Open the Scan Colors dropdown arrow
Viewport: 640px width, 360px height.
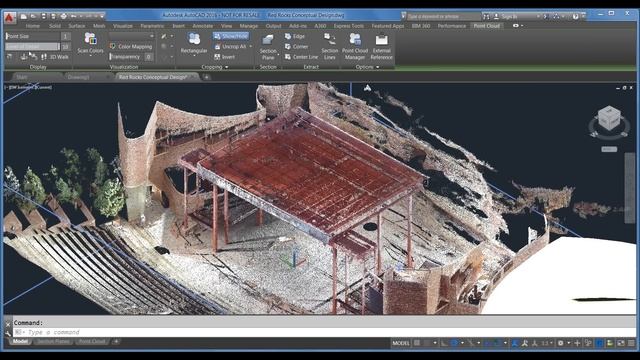click(91, 56)
